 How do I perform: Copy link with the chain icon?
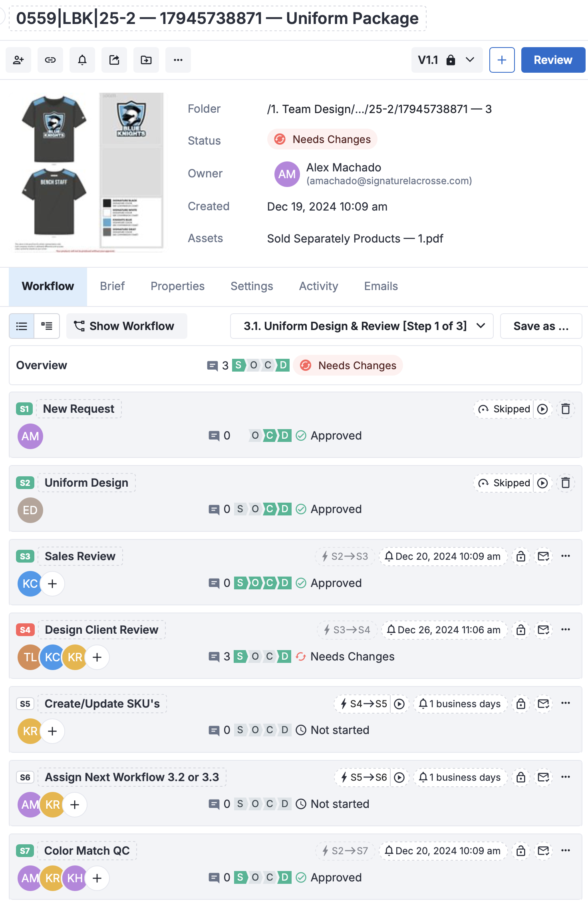(x=50, y=60)
